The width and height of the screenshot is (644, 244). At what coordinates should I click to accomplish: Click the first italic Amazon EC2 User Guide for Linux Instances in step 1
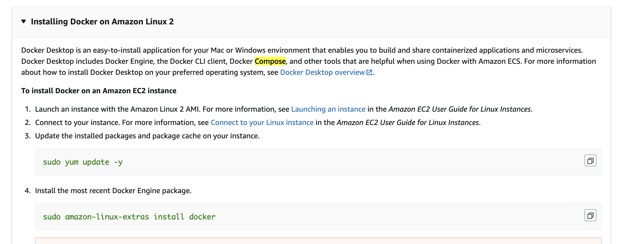459,109
